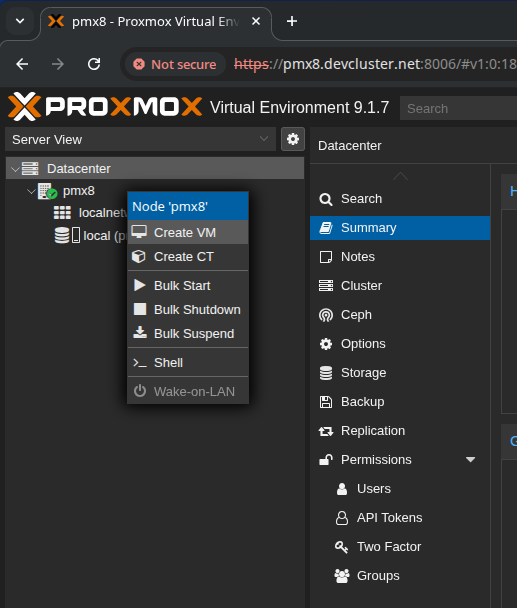
Task: Click the Ceph logo icon
Action: (326, 315)
